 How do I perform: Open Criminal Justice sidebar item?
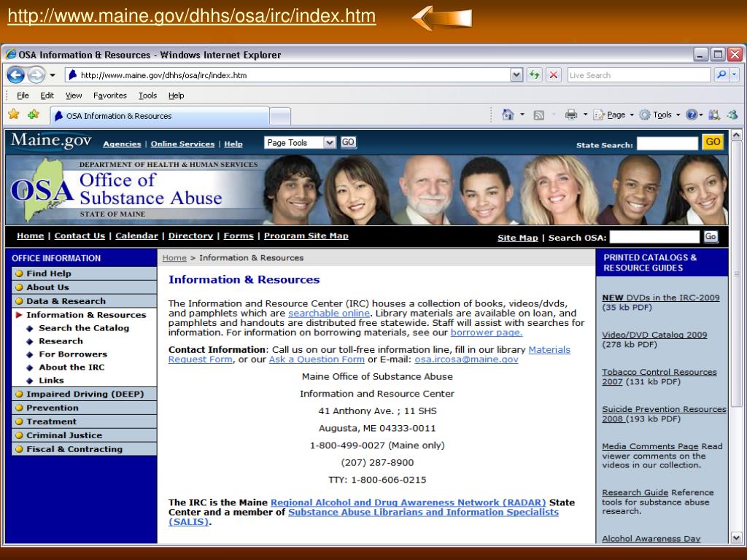[x=85, y=435]
